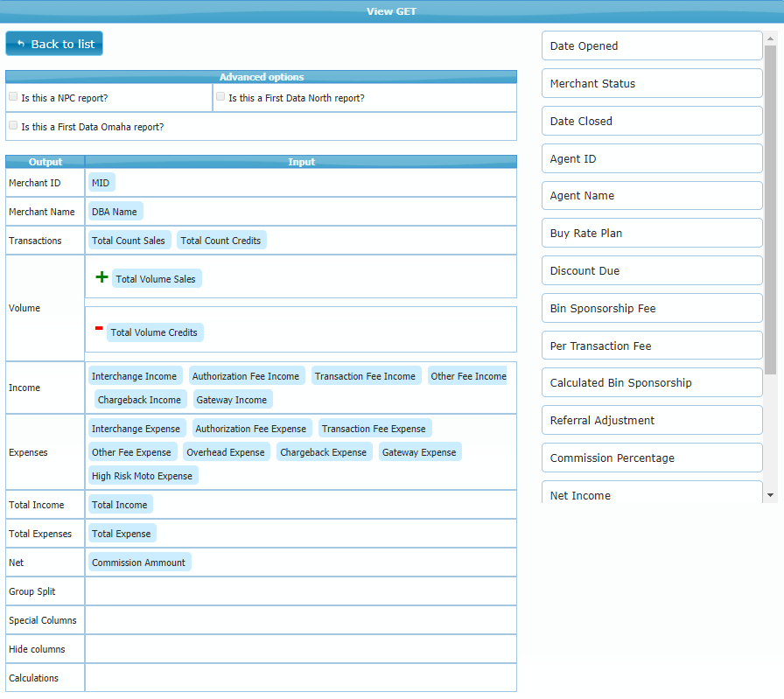The width and height of the screenshot is (784, 699).
Task: Select the Total Count Credits tag
Action: click(x=220, y=241)
